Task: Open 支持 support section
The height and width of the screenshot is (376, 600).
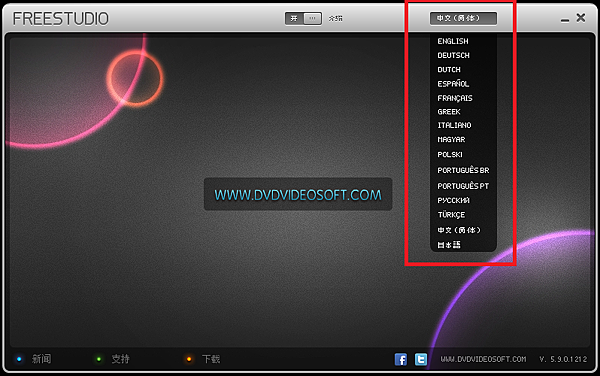Action: (x=121, y=359)
